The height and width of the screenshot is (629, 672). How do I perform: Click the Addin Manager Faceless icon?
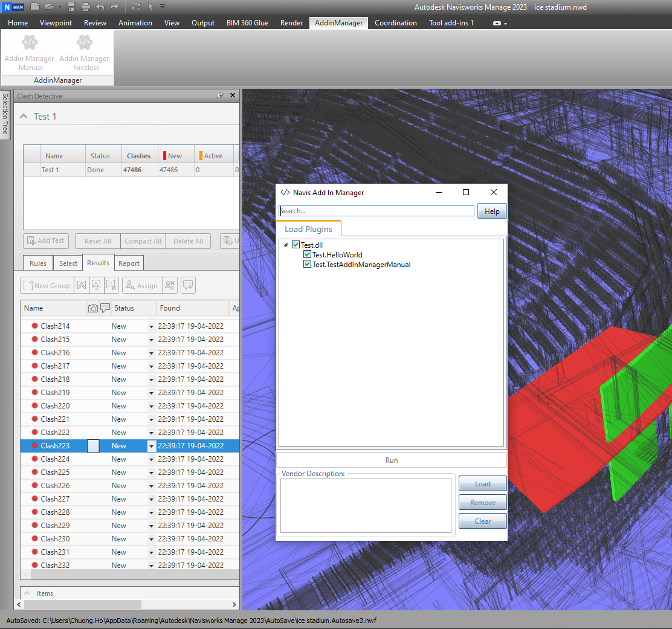tap(84, 43)
